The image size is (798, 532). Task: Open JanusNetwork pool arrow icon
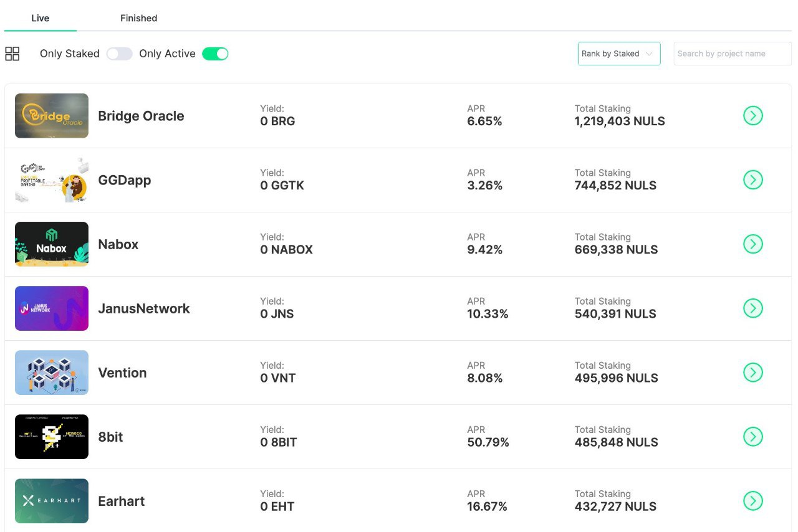(x=753, y=308)
